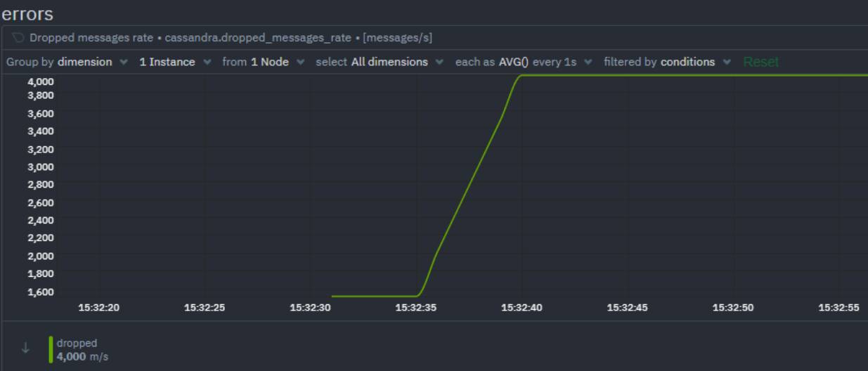Screen dimensions: 868x371
Task: Click the 15:32:40 time axis label
Action: coord(521,308)
